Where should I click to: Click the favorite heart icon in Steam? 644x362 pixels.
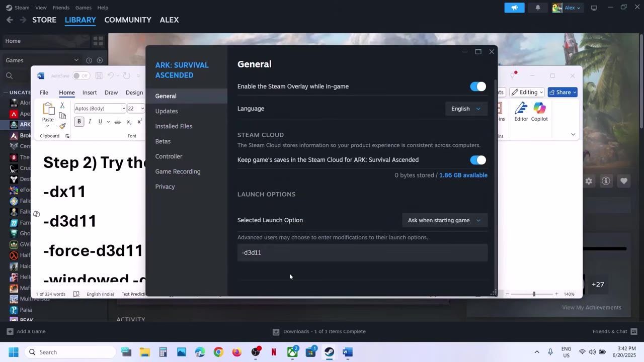click(624, 181)
